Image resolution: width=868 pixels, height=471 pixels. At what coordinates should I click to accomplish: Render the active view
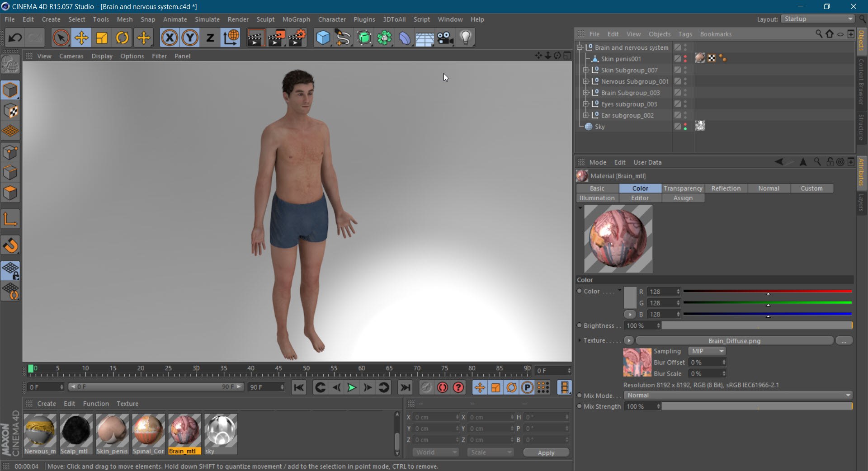point(255,38)
